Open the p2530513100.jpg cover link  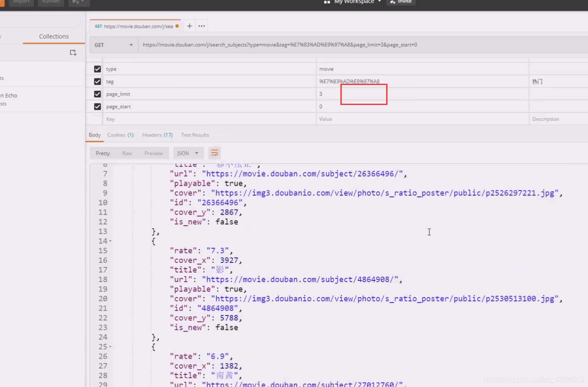pyautogui.click(x=385, y=299)
